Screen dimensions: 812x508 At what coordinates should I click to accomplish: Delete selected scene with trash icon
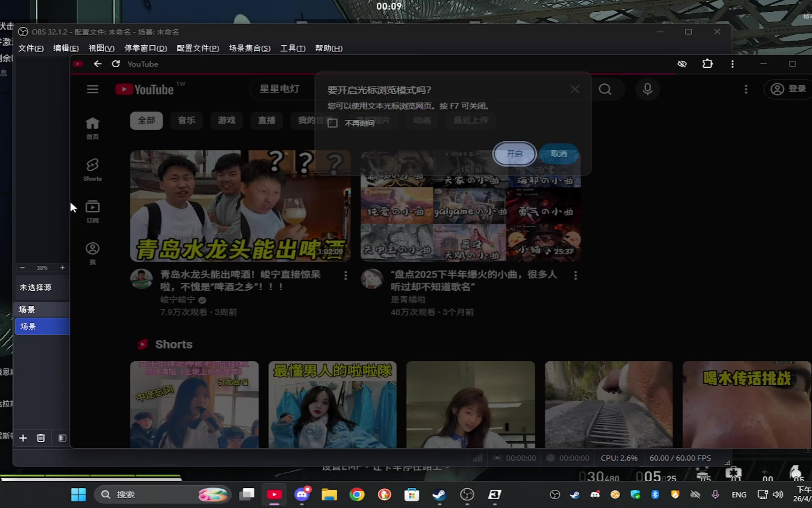[x=41, y=438]
